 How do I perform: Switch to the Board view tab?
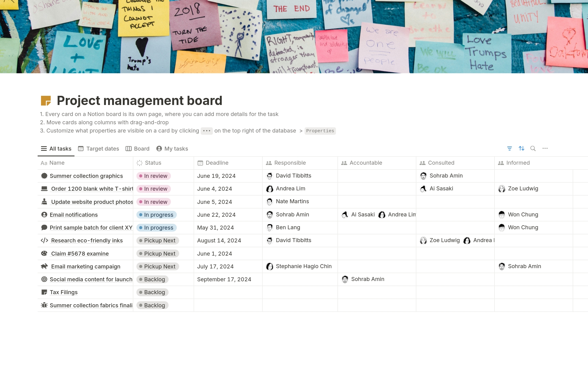point(138,149)
